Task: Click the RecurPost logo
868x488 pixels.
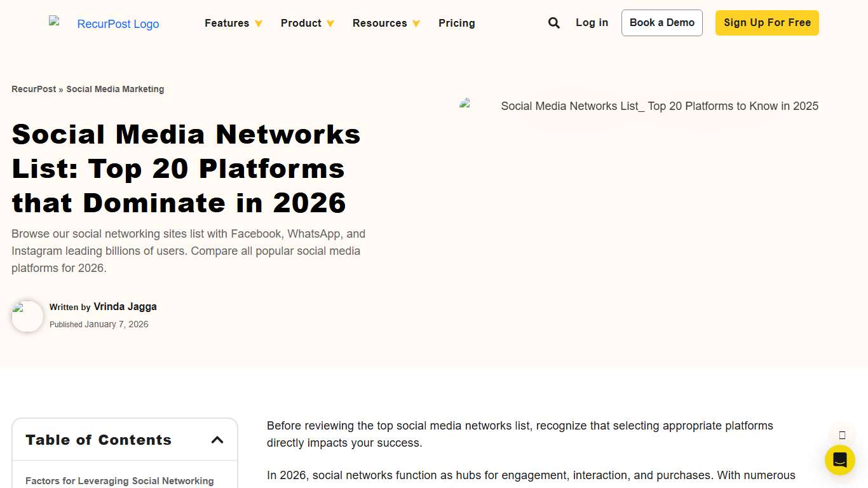Action: click(x=105, y=24)
